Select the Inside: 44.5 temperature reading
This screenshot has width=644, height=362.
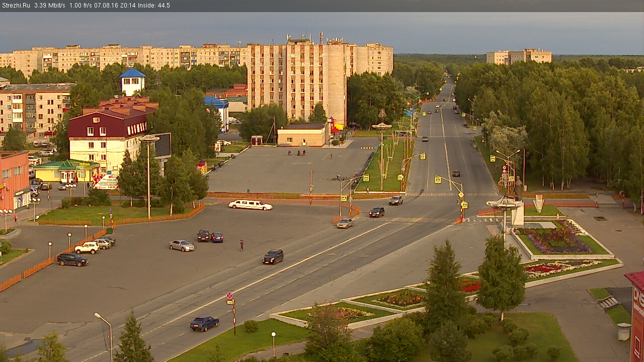click(153, 6)
